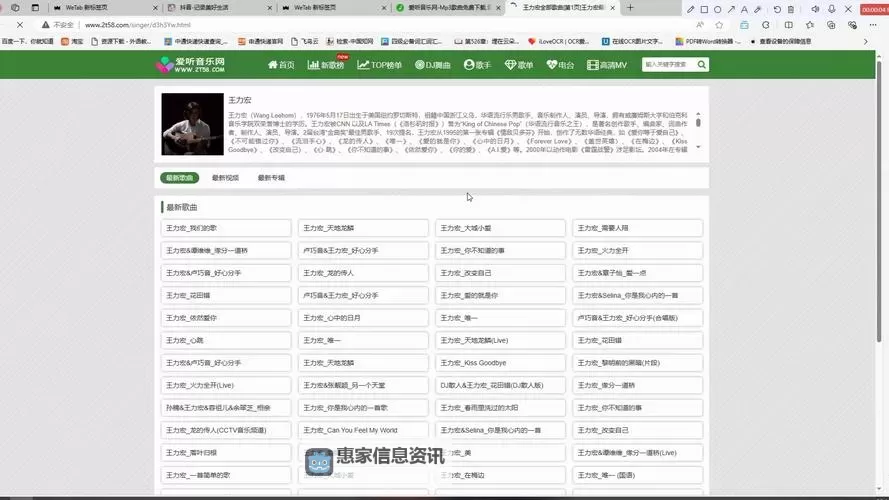Click the 爱听音乐网 site logo
This screenshot has height=500, width=889.
190,65
